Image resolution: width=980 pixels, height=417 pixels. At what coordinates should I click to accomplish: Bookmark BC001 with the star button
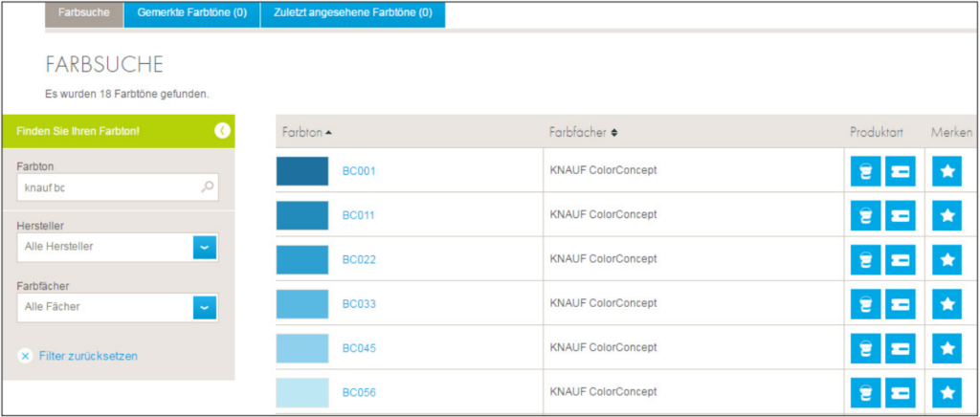(x=947, y=171)
